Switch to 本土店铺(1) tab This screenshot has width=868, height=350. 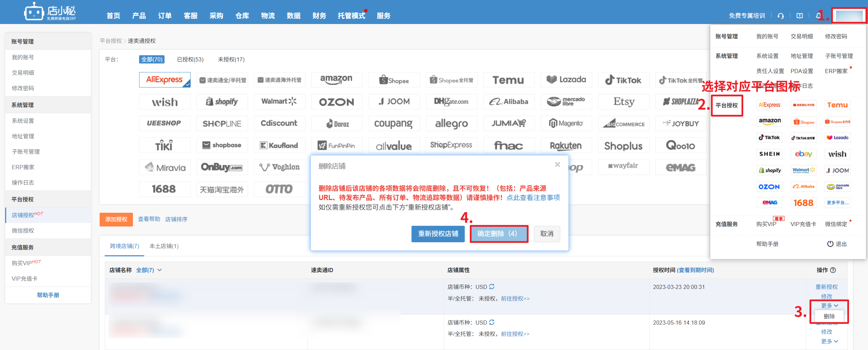click(164, 246)
